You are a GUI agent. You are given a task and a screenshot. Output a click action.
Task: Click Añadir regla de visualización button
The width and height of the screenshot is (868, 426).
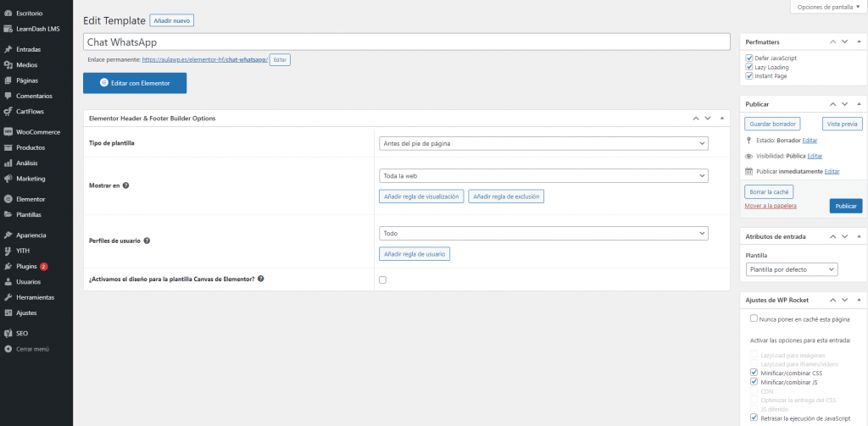pos(421,196)
